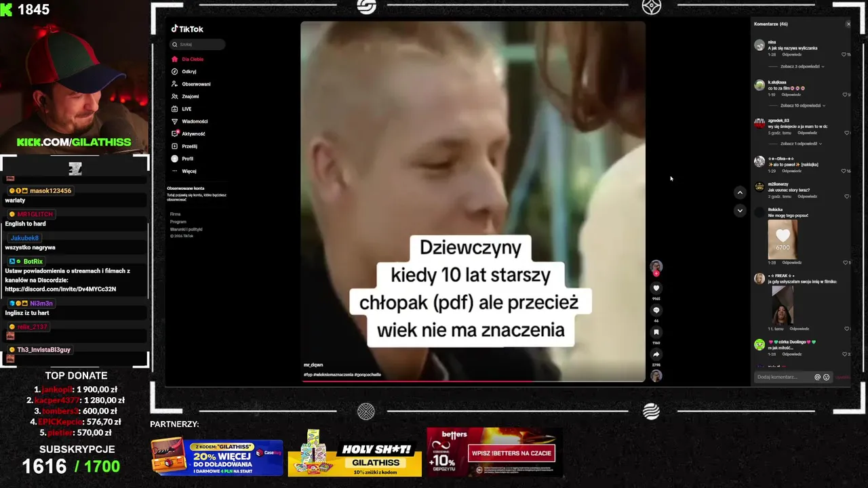Screen dimensions: 868x488
Task: Like FREAK's comment
Action: [x=846, y=329]
